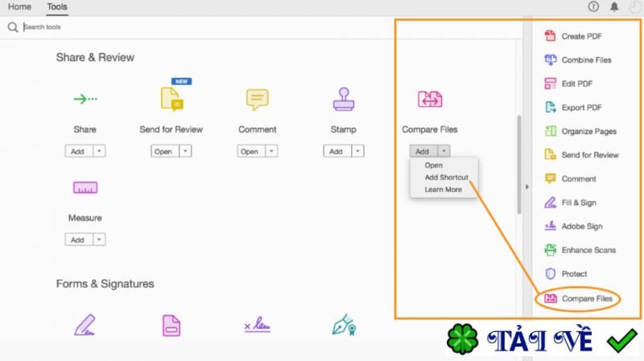Open the Certificates fountain pen icon
Image resolution: width=644 pixels, height=361 pixels.
pos(345,326)
